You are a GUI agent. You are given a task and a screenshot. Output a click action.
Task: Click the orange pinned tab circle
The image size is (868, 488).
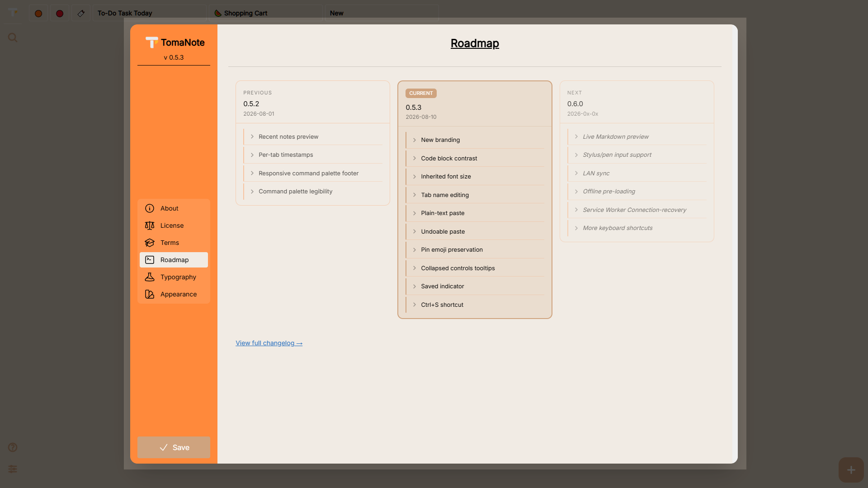coord(38,13)
